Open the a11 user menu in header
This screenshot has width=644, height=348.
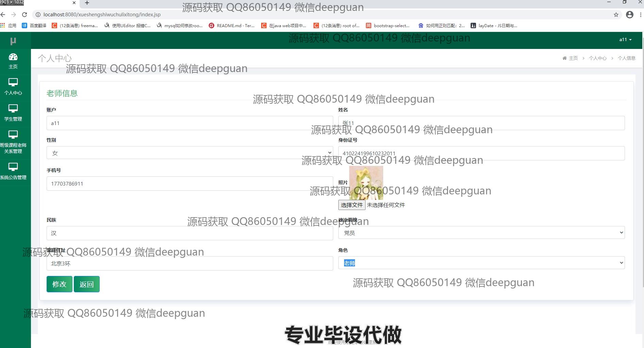(625, 40)
